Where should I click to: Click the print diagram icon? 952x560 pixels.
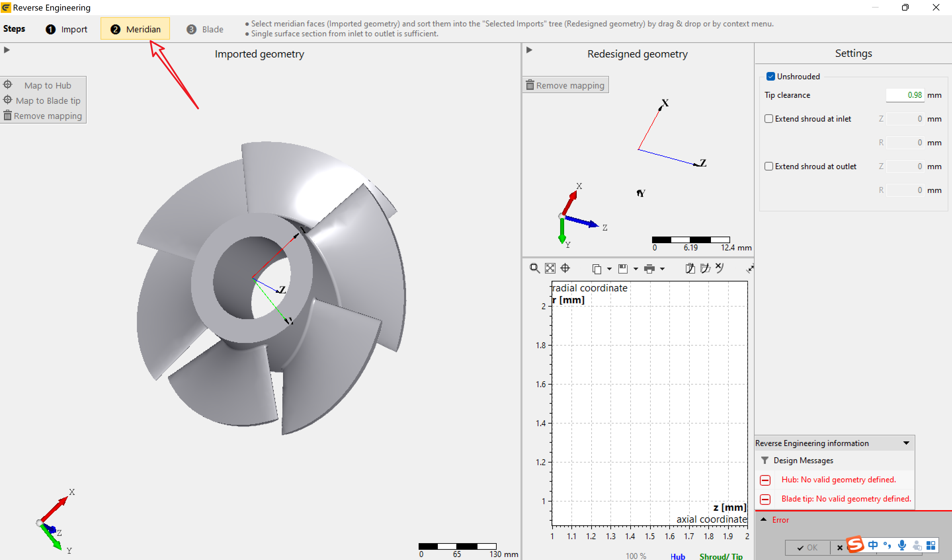pos(649,269)
